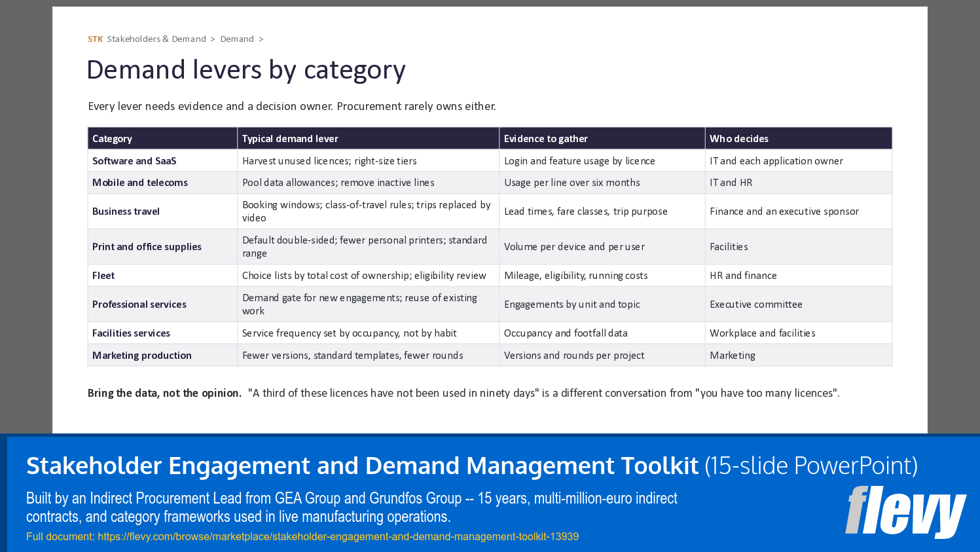Viewport: 980px width, 552px height.
Task: Click the 'STK' breadcrumb label
Action: [x=96, y=39]
